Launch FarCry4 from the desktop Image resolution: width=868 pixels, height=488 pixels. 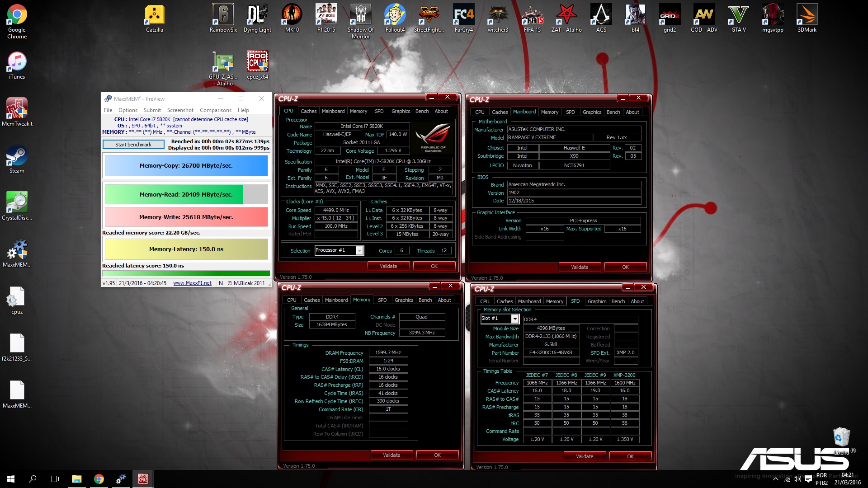463,19
